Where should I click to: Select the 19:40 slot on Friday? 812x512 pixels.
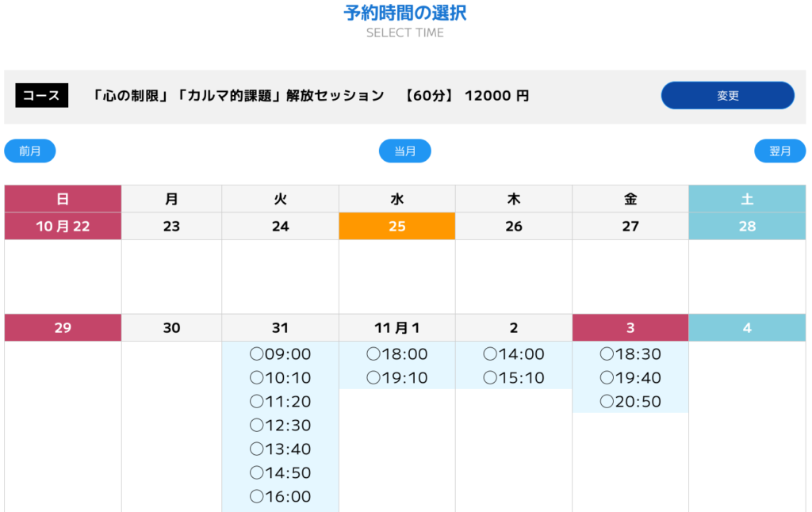[630, 378]
